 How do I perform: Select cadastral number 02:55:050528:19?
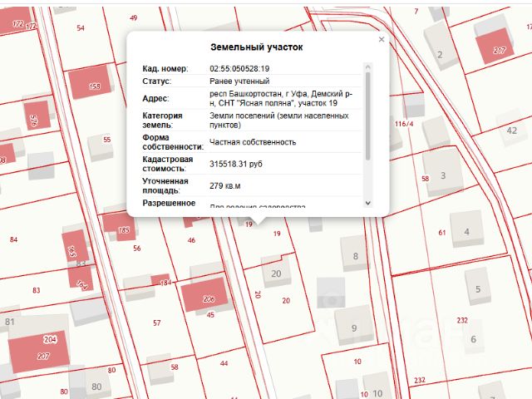(239, 69)
